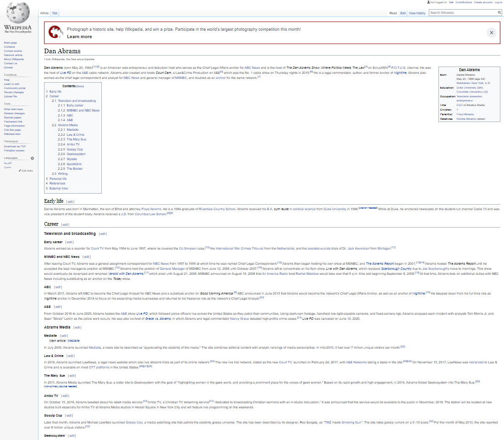The height and width of the screenshot is (440, 504).
Task: Open the language settings gear icon
Action: pyautogui.click(x=32, y=158)
